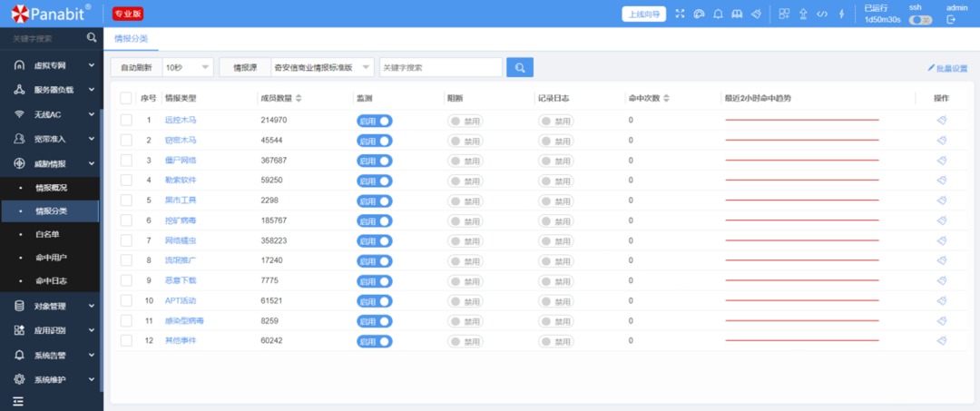Open the APT活动 category link
Screen dimensions: 980x411
tap(181, 300)
